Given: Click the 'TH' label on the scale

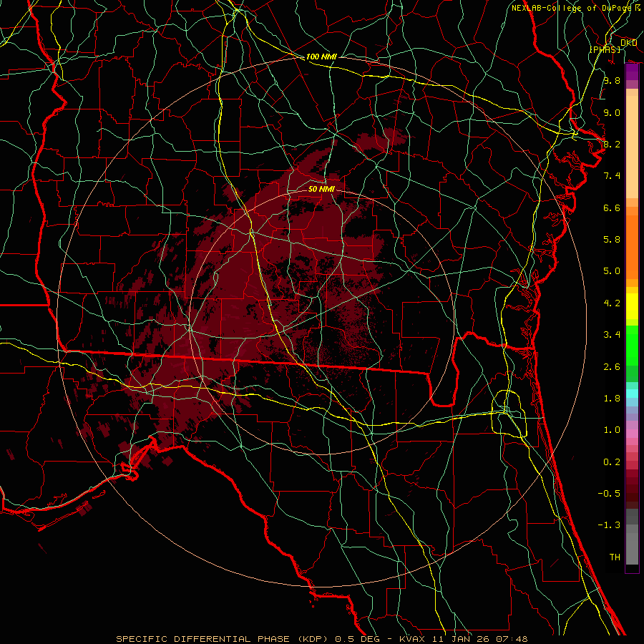Looking at the screenshot, I should (615, 557).
